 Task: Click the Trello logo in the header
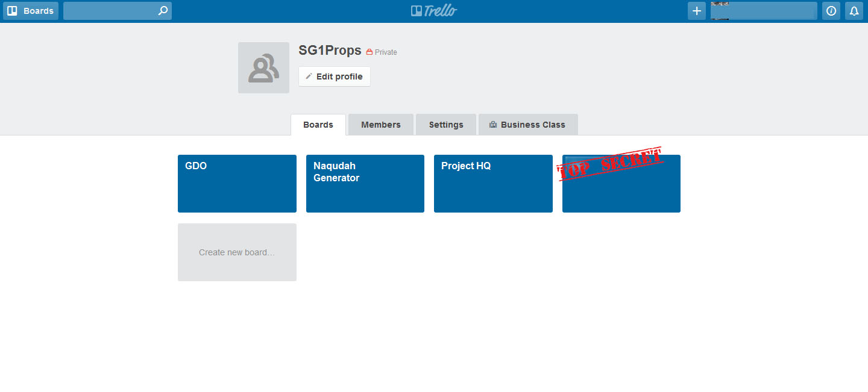433,10
